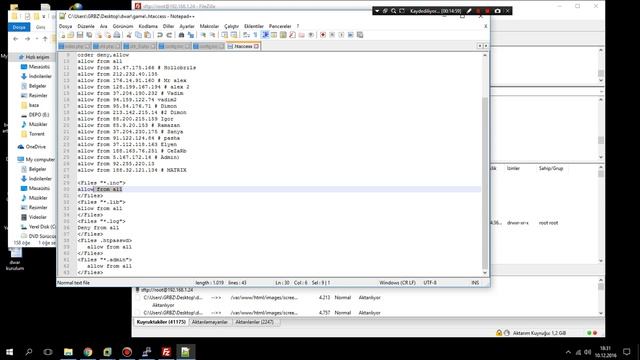Click the line 'allow from 188.32.121.134 # MATRIX'
This screenshot has height=360, width=640.
point(132,170)
